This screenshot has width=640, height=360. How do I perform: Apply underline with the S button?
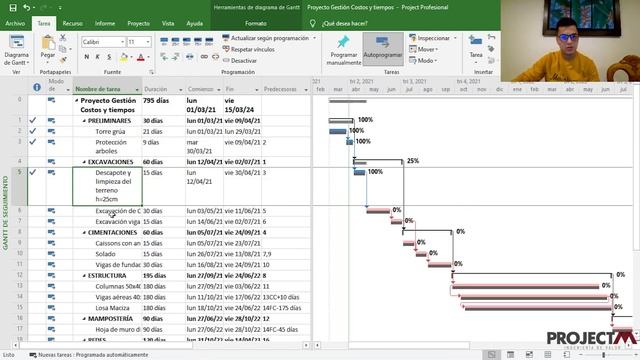tap(109, 57)
